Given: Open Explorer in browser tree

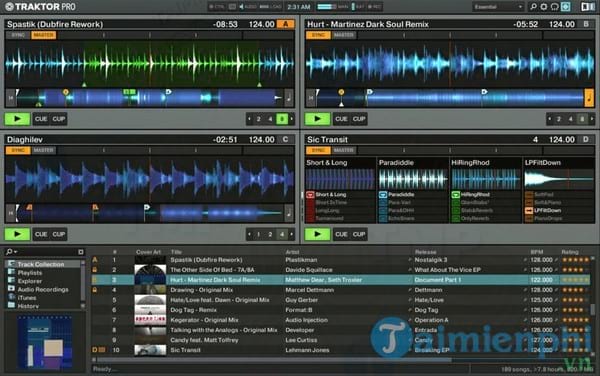Looking at the screenshot, I should coord(29,281).
